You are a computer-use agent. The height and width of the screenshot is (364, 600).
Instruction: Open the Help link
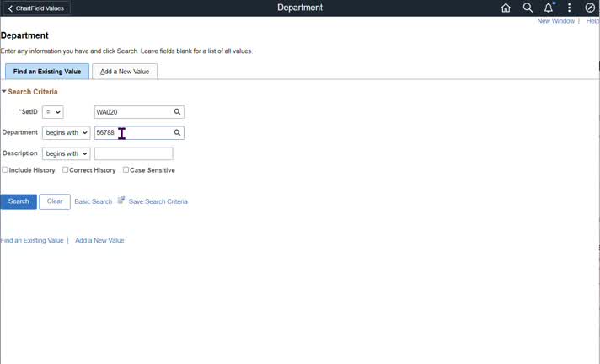point(592,21)
